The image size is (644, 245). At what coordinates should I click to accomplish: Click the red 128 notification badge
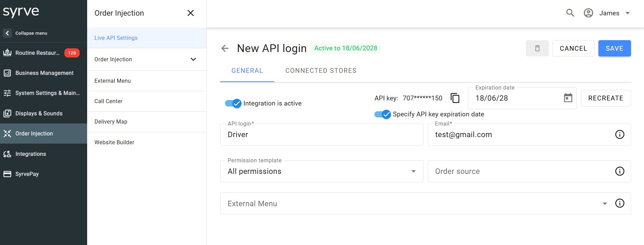click(x=72, y=53)
